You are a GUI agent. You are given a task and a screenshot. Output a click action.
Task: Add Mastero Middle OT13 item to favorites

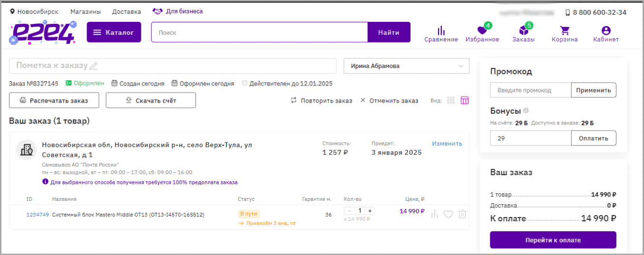448,215
